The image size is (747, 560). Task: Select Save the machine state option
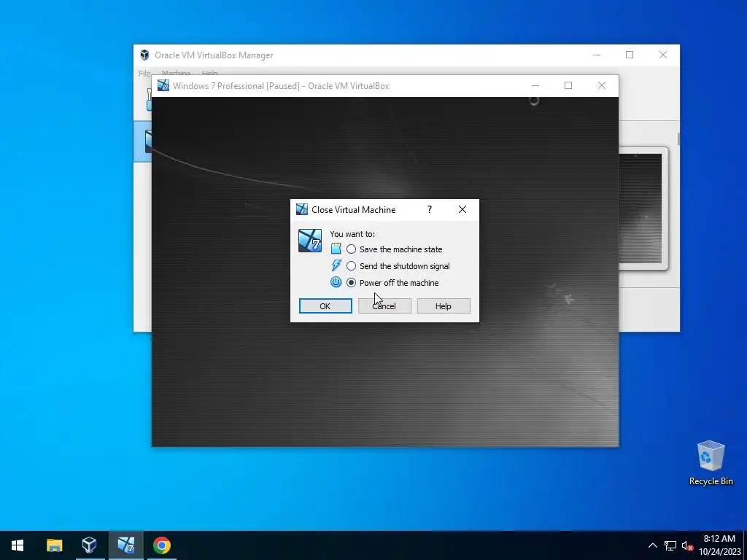pos(351,249)
